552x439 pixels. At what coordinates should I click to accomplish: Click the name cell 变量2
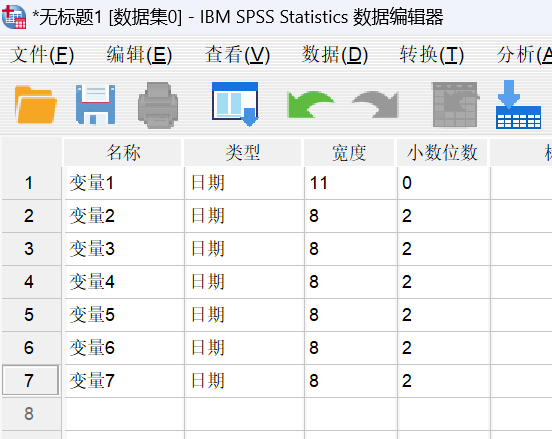[x=125, y=216]
